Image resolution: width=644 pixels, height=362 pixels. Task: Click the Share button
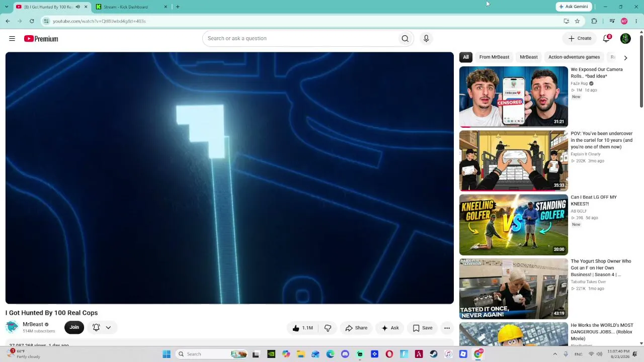[356, 328]
